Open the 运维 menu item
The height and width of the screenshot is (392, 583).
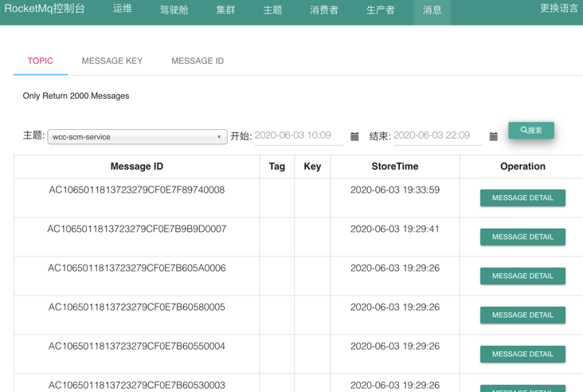click(123, 9)
